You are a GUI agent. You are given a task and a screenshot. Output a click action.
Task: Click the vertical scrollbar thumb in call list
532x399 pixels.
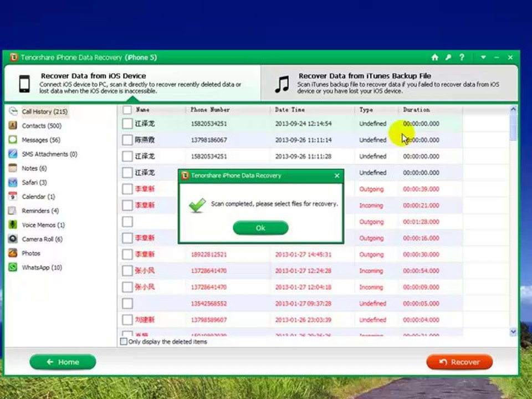point(513,127)
